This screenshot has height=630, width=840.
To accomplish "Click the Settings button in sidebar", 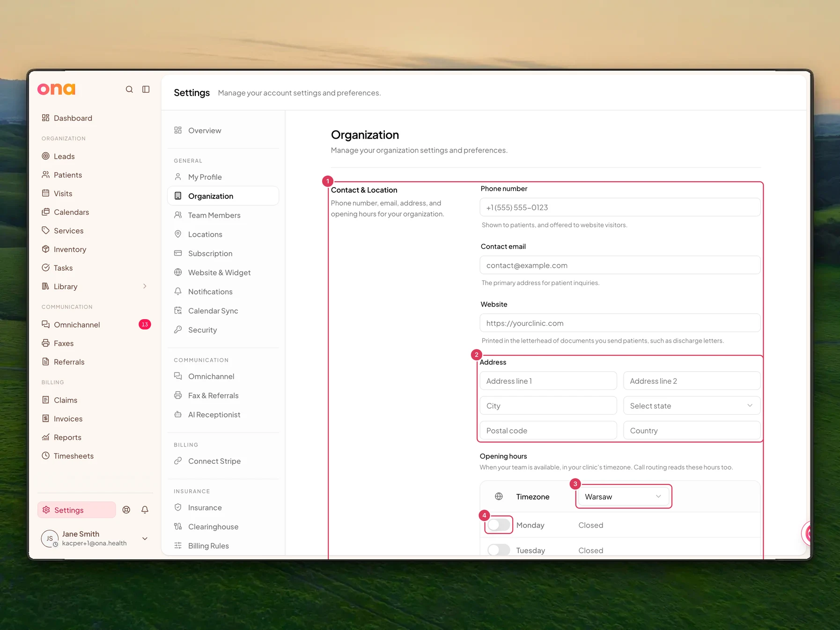I will pyautogui.click(x=77, y=510).
